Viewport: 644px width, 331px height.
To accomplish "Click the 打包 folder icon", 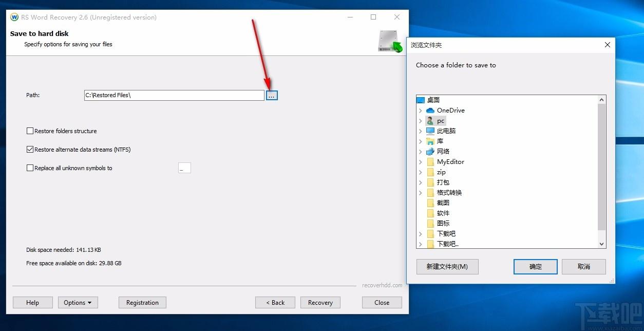I will pos(430,182).
